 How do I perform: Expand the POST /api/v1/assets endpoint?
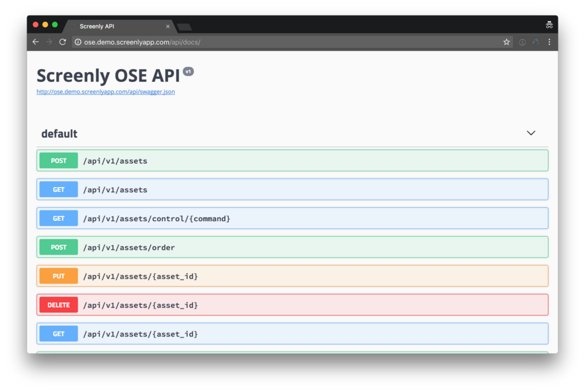[292, 160]
